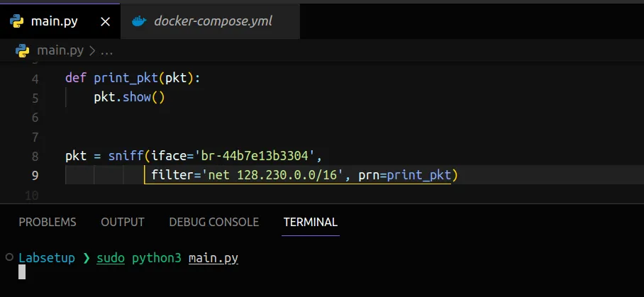Click the main.py link in terminal command
This screenshot has height=297, width=644.
(213, 258)
